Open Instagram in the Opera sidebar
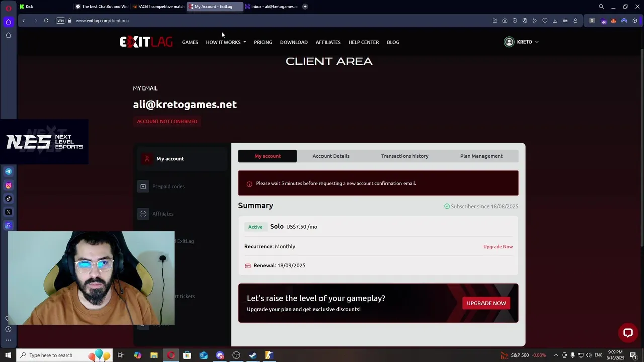 pyautogui.click(x=8, y=186)
